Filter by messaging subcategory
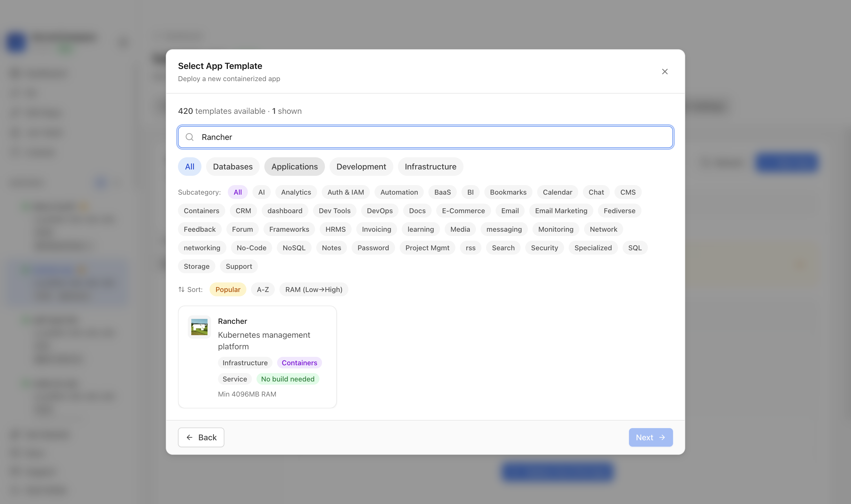851x504 pixels. click(504, 229)
